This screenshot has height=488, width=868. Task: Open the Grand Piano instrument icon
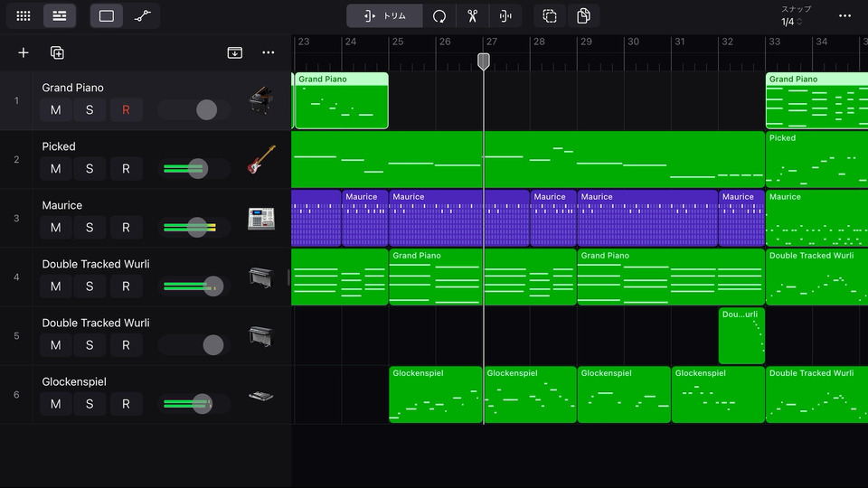(x=260, y=99)
